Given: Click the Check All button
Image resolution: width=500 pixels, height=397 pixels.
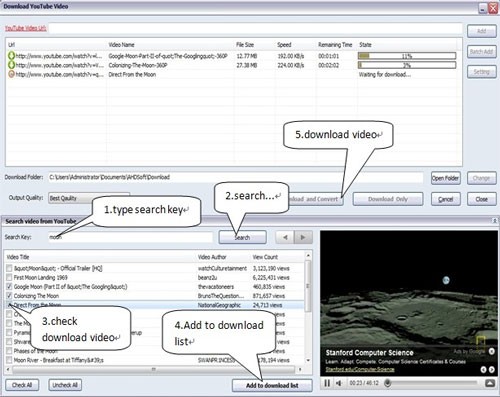Looking at the screenshot, I should (x=22, y=385).
